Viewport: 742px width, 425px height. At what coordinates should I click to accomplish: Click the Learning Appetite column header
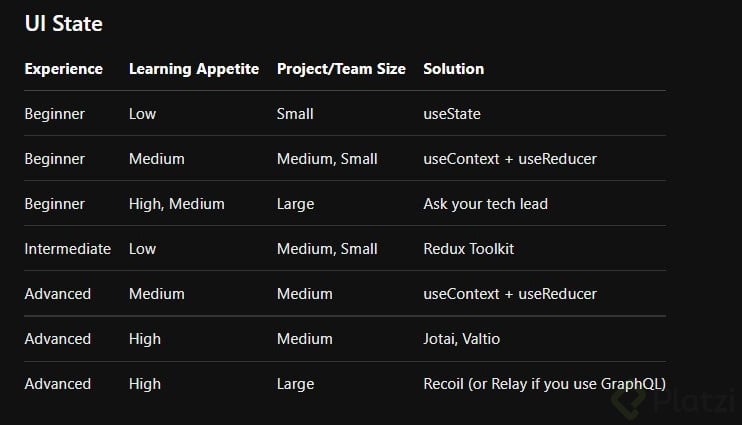coord(194,69)
